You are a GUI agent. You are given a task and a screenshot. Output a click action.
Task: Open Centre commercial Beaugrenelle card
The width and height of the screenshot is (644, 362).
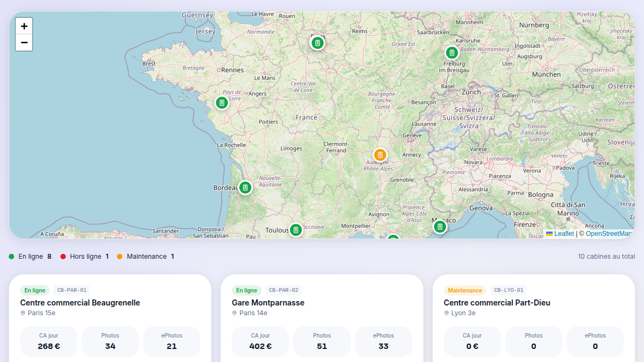110,318
